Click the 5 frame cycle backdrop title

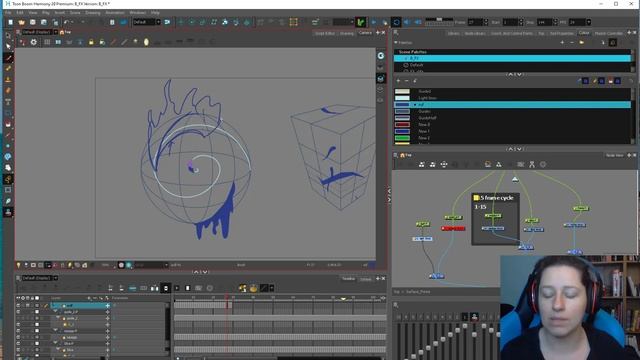click(496, 198)
